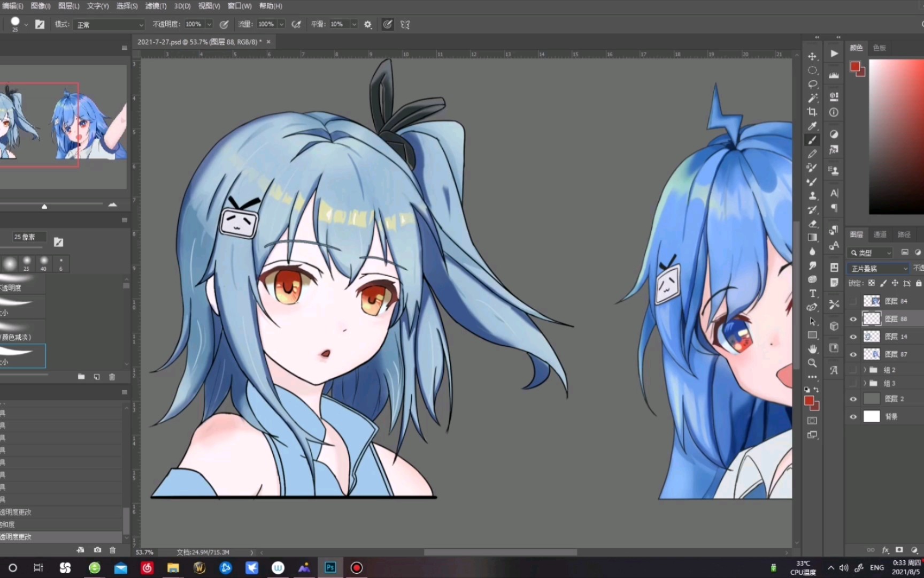This screenshot has width=924, height=578.
Task: Open brush smoothing options gear
Action: (367, 25)
